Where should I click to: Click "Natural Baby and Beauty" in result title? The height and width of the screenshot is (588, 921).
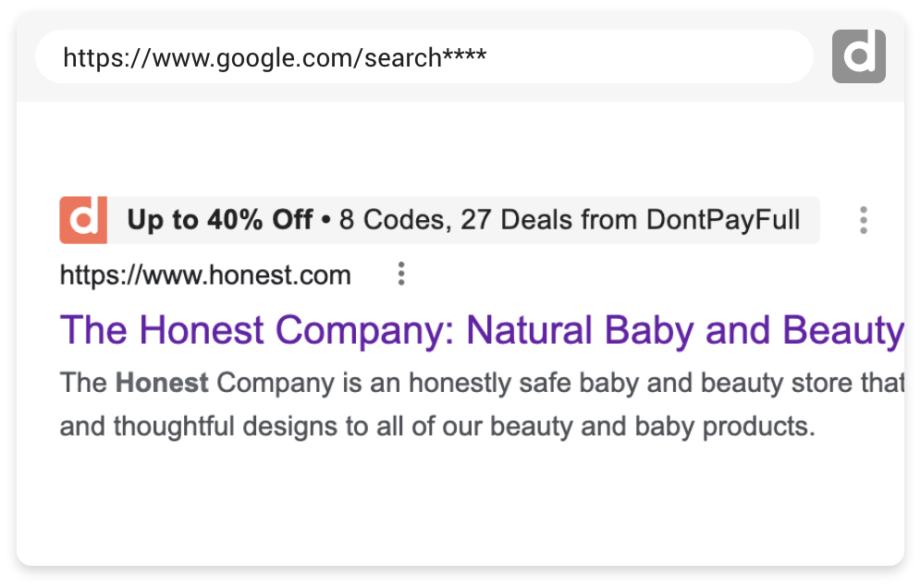(x=684, y=330)
